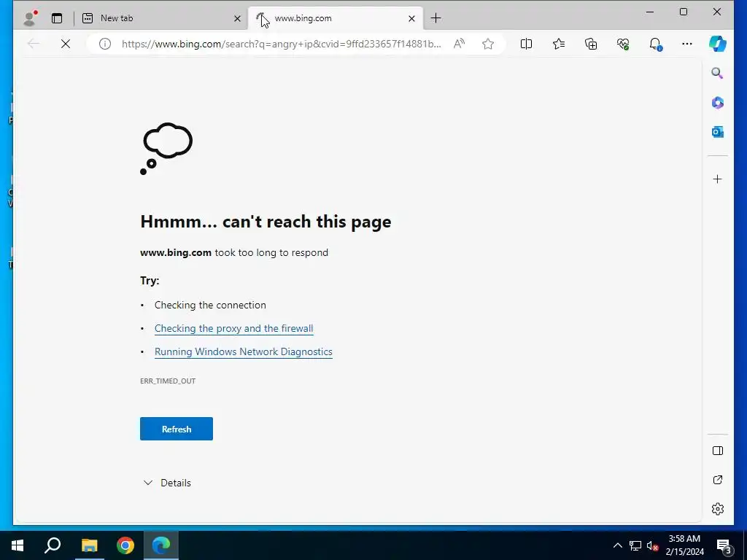
Task: Stop loading the page
Action: pos(66,44)
